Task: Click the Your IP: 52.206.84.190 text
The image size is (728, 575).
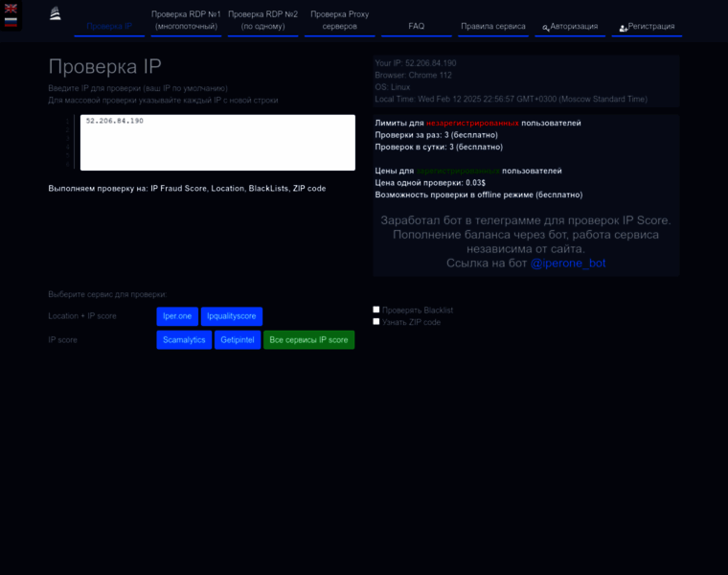Action: pos(416,63)
